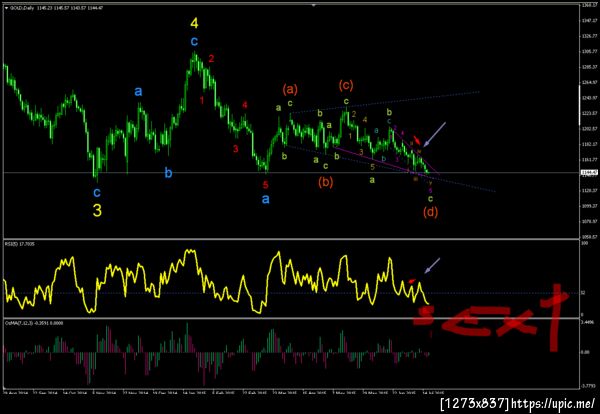The height and width of the screenshot is (414, 600).
Task: Click the OsMA scale value 1.4496
Action: (587, 323)
